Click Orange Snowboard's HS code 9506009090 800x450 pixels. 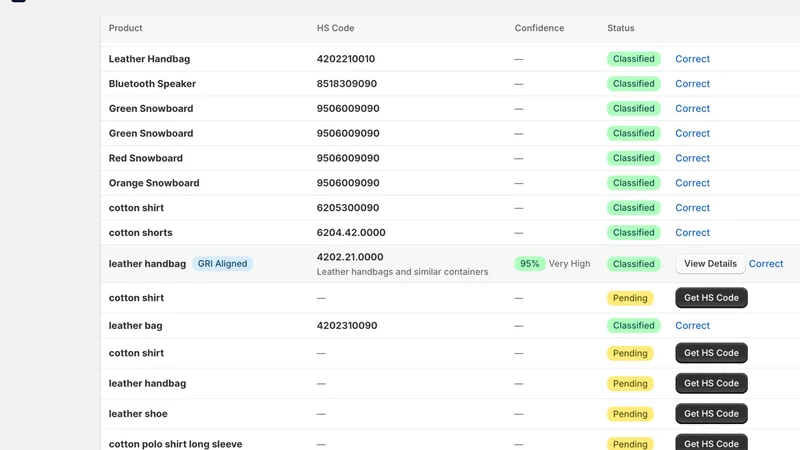(348, 183)
